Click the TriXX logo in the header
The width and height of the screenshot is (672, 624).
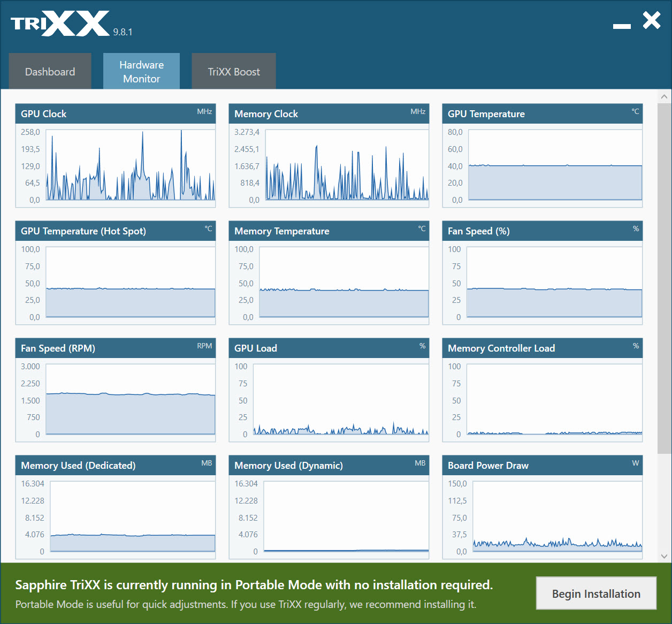tap(60, 24)
